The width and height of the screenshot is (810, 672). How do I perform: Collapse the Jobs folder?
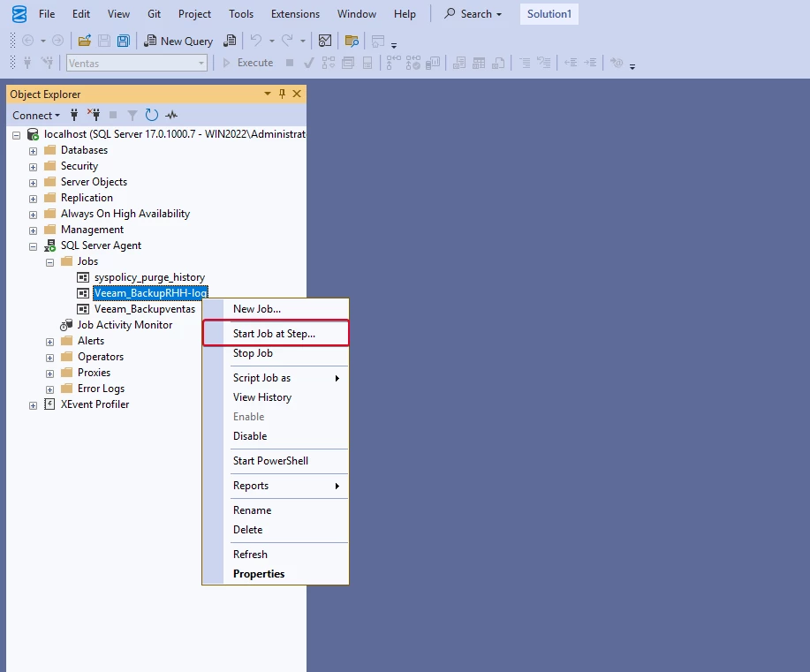[49, 262]
